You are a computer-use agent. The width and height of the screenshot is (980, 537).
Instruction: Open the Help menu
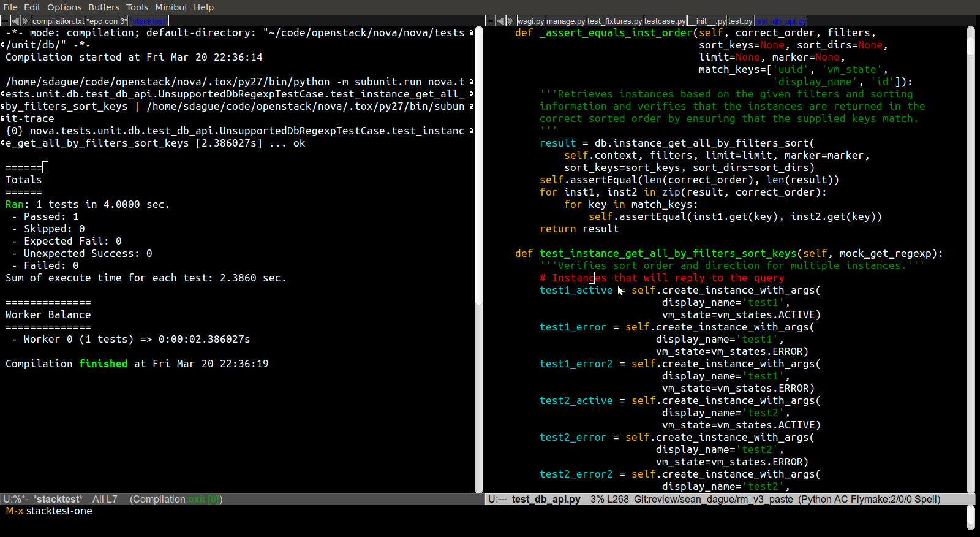coord(203,7)
